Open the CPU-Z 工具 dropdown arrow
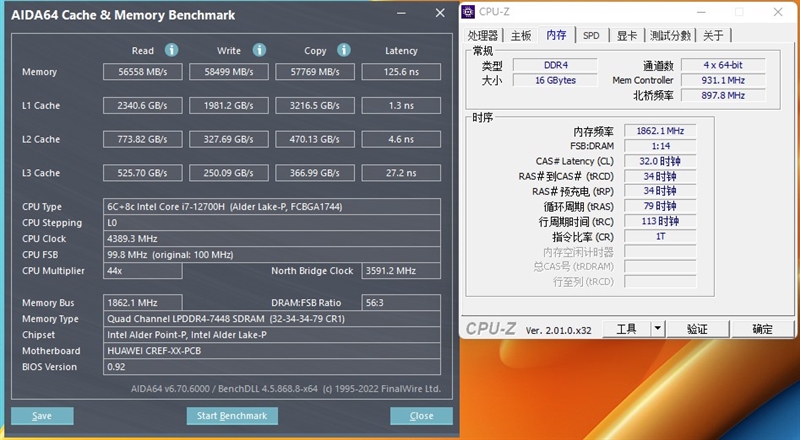This screenshot has width=800, height=440. (x=658, y=329)
